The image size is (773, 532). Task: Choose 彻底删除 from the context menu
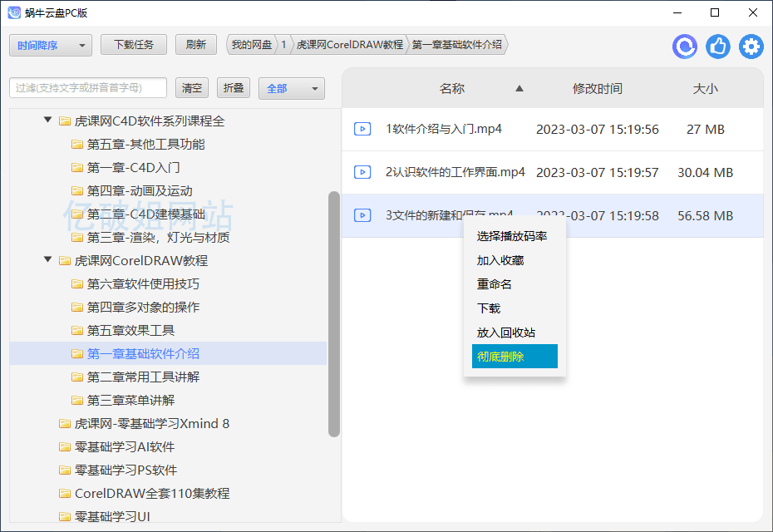coord(515,357)
